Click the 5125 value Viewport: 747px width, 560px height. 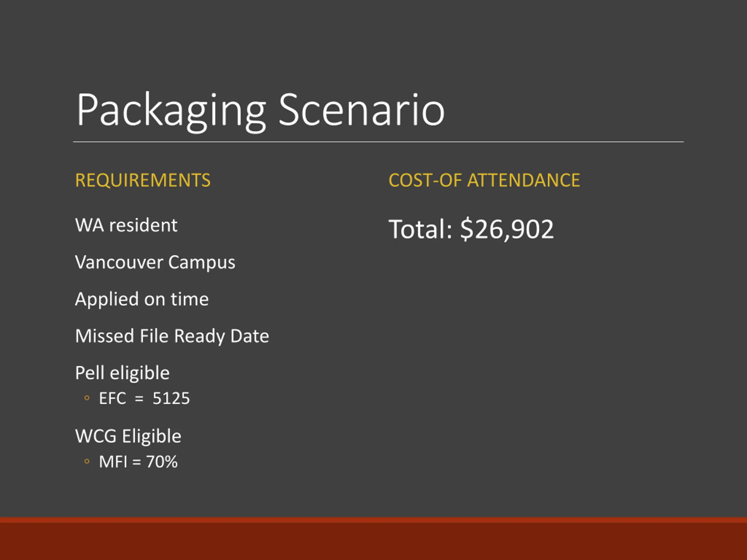(171, 398)
